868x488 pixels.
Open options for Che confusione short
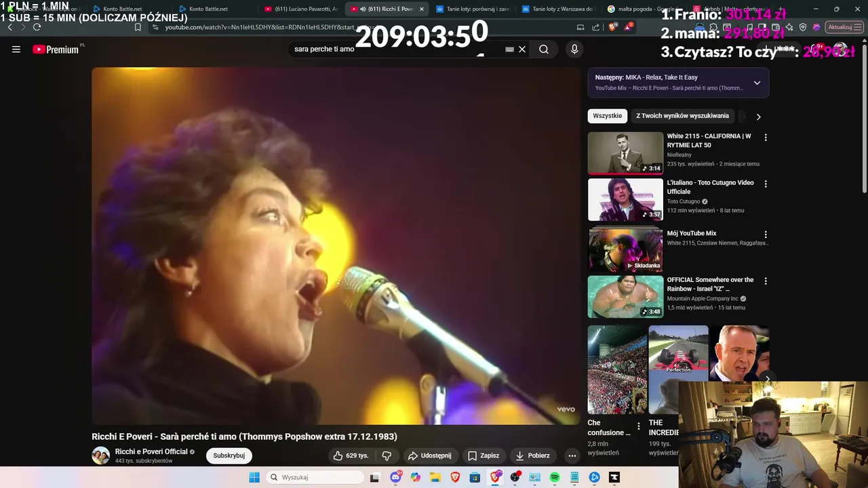pyautogui.click(x=638, y=426)
